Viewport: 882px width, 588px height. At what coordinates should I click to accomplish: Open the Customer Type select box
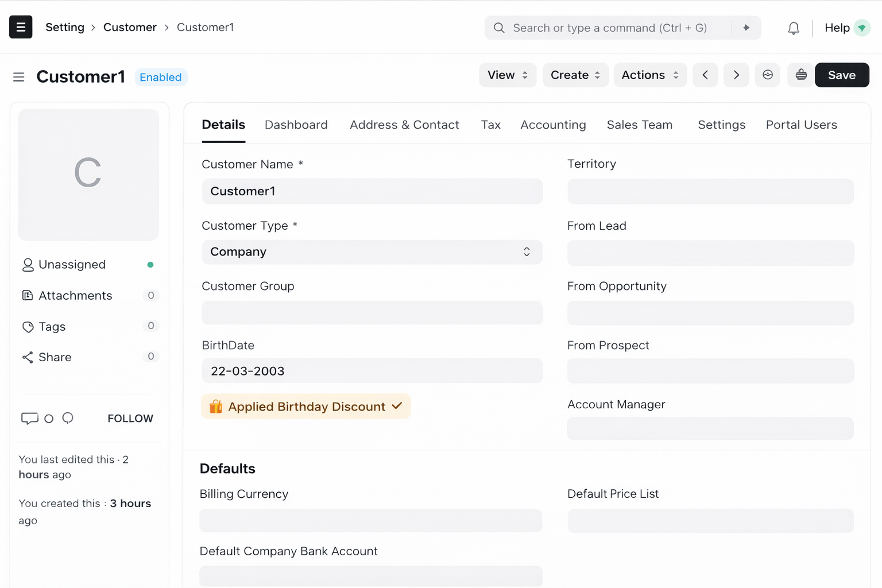click(372, 252)
